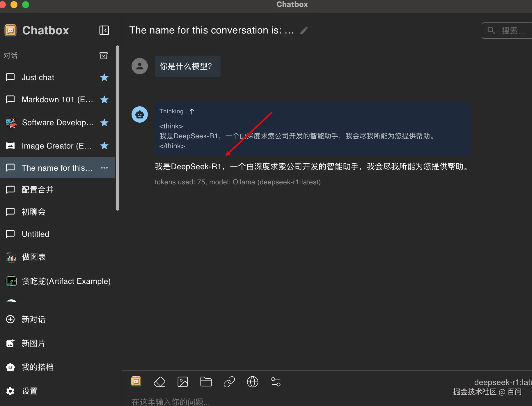Unstar the Just chat conversation

[104, 77]
